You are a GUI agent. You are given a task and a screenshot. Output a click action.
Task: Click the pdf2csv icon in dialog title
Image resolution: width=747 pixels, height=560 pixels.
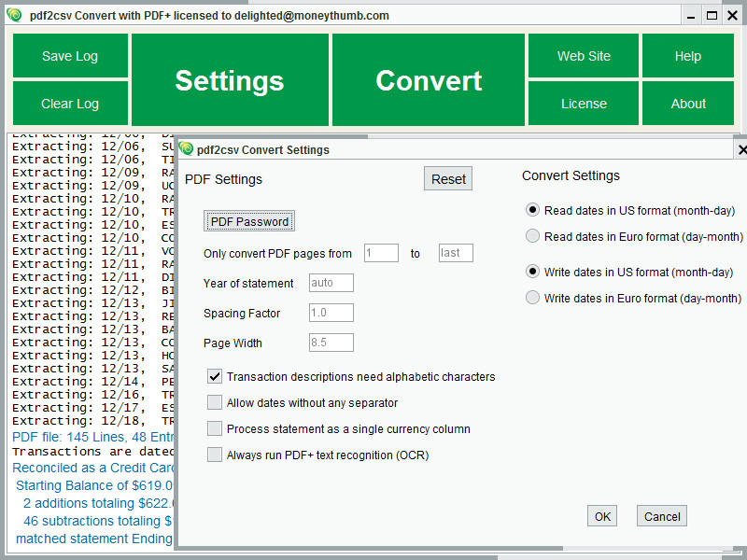(186, 149)
